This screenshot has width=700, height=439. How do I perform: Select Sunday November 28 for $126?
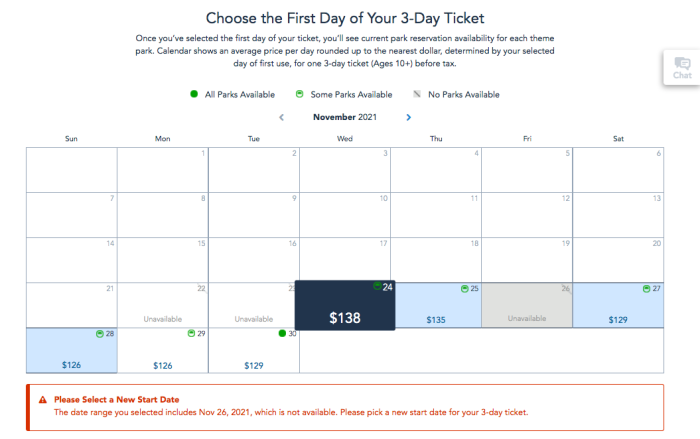pos(71,350)
